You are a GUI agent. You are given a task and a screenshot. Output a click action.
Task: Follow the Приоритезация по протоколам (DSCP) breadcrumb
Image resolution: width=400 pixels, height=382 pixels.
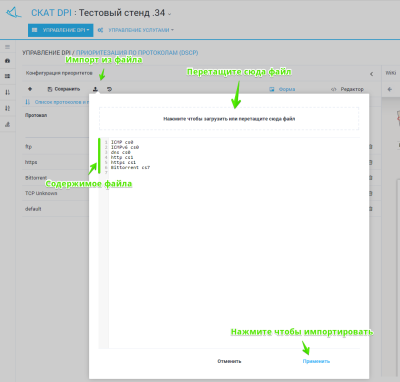click(x=137, y=53)
